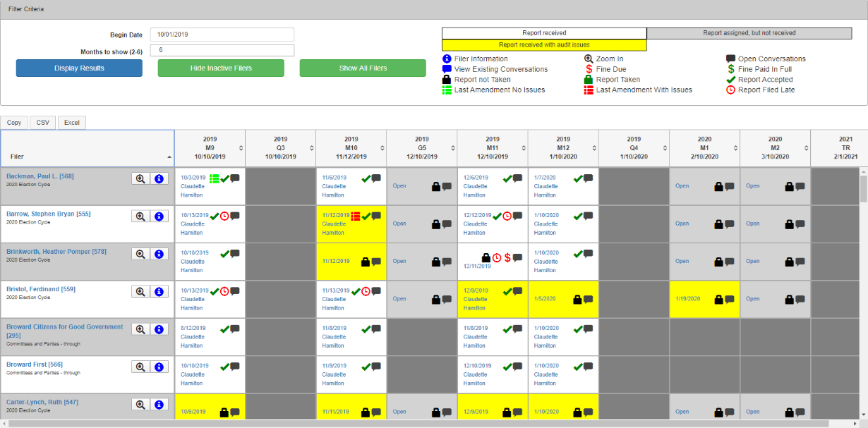
Task: Click lock icon in Carter-Lynch M9 cell
Action: click(224, 412)
